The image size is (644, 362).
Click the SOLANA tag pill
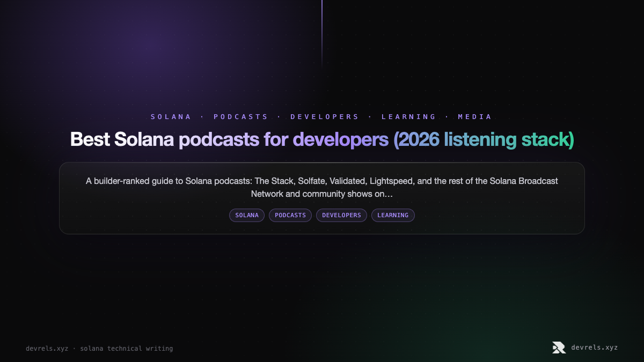pyautogui.click(x=247, y=215)
